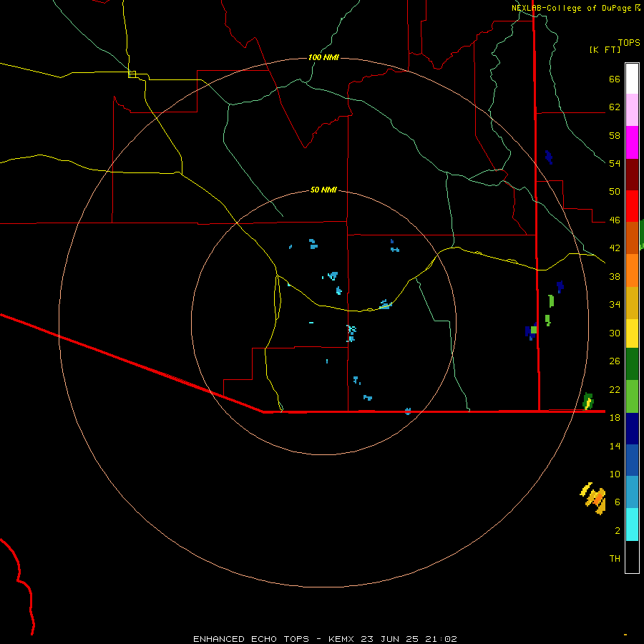Click the light green swatch near 22

click(632, 396)
